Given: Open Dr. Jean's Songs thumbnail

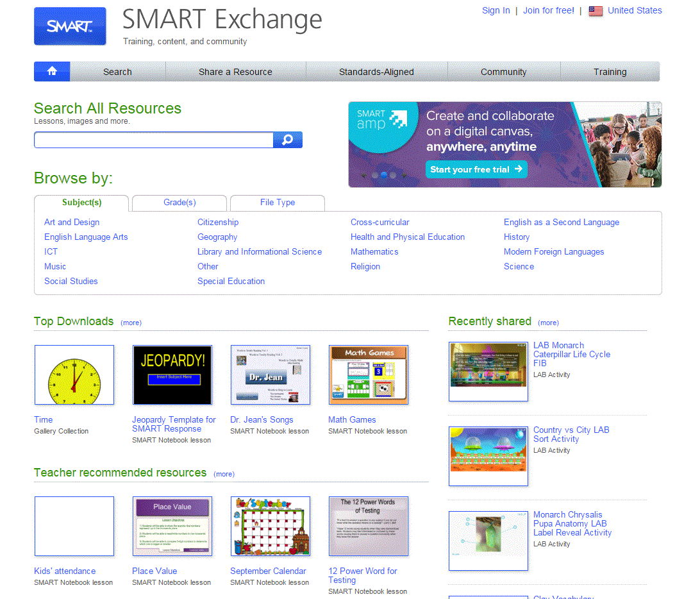Looking at the screenshot, I should point(270,375).
